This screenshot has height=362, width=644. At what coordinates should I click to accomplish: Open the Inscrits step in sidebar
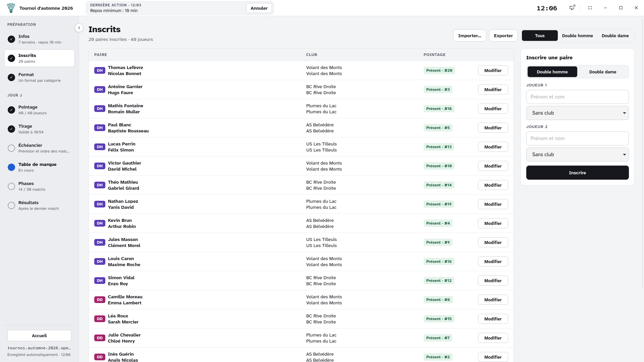point(39,58)
